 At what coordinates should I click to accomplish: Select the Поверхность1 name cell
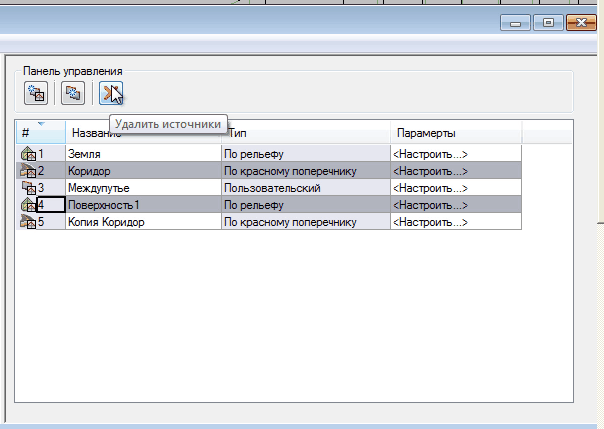tap(142, 205)
